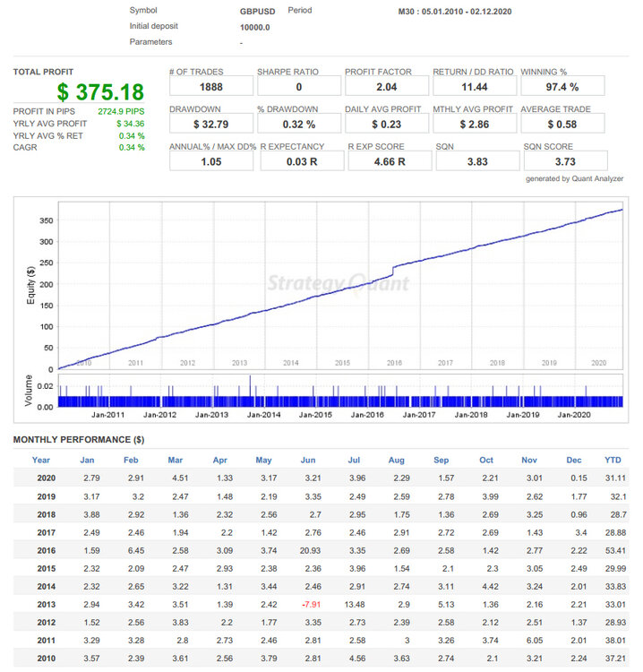This screenshot has height=672, width=643.
Task: Select the 2016 February value 6.45
Action: (136, 550)
